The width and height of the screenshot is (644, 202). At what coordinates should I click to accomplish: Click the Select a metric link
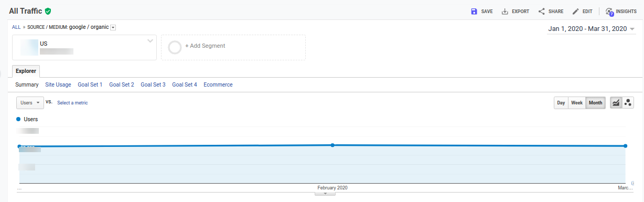click(x=72, y=103)
